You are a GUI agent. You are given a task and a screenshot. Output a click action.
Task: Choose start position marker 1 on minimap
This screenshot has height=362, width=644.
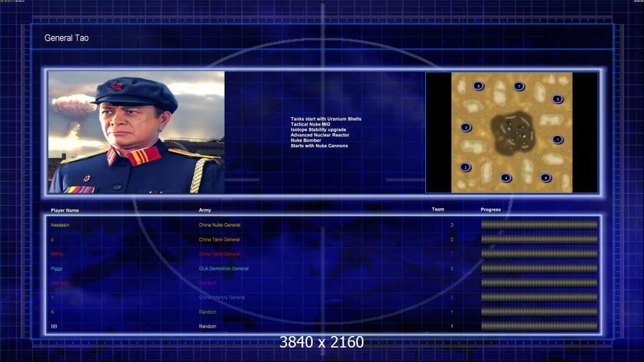tap(558, 139)
